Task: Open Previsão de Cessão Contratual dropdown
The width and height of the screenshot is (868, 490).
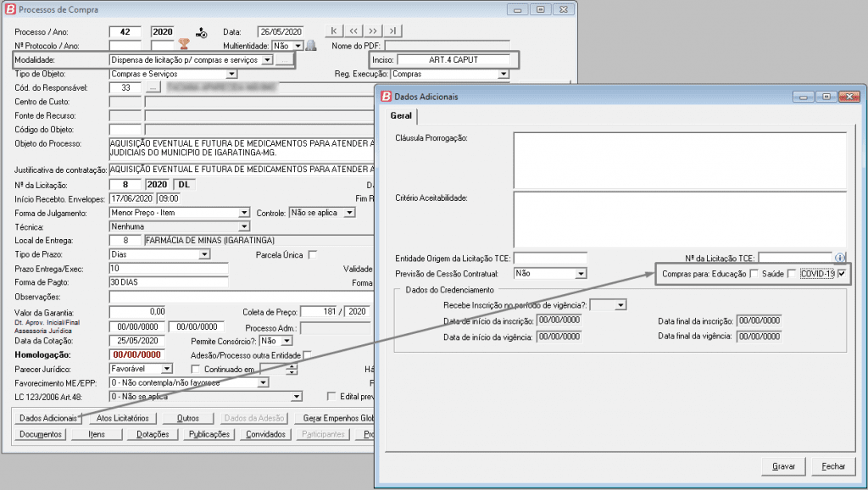Action: 581,274
